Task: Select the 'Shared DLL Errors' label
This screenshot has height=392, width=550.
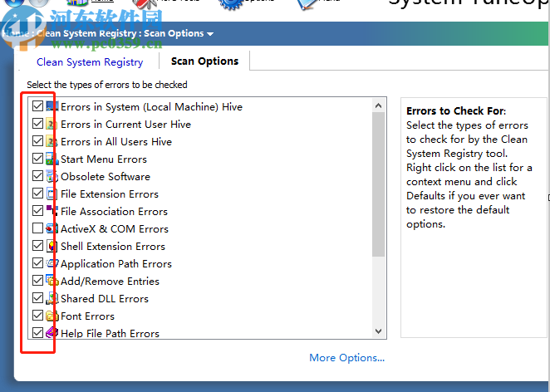Action: pos(105,299)
